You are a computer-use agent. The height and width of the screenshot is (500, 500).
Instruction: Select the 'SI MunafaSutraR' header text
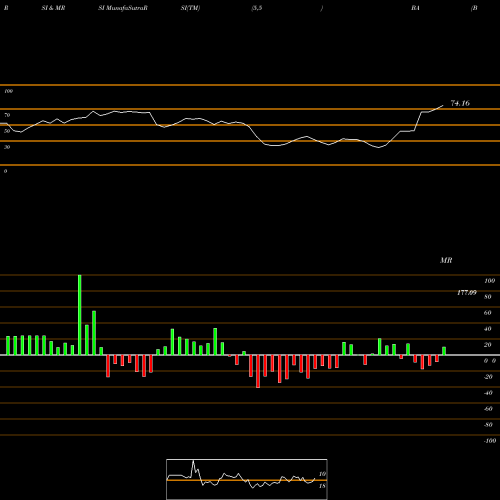pos(123,8)
